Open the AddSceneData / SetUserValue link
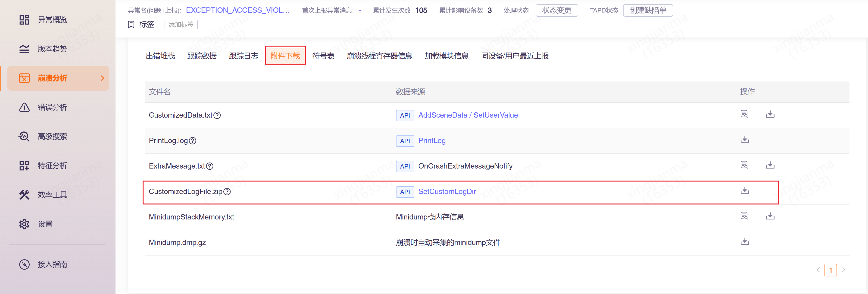 468,115
